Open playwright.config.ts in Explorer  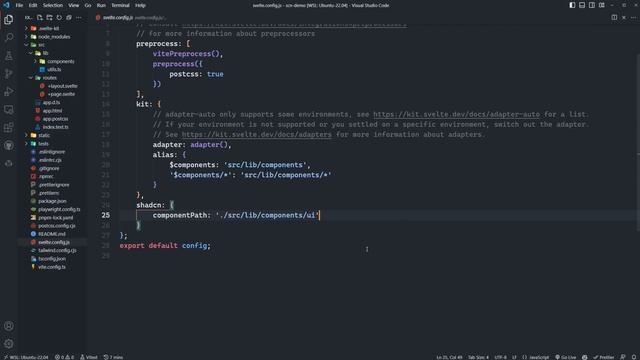[59, 209]
